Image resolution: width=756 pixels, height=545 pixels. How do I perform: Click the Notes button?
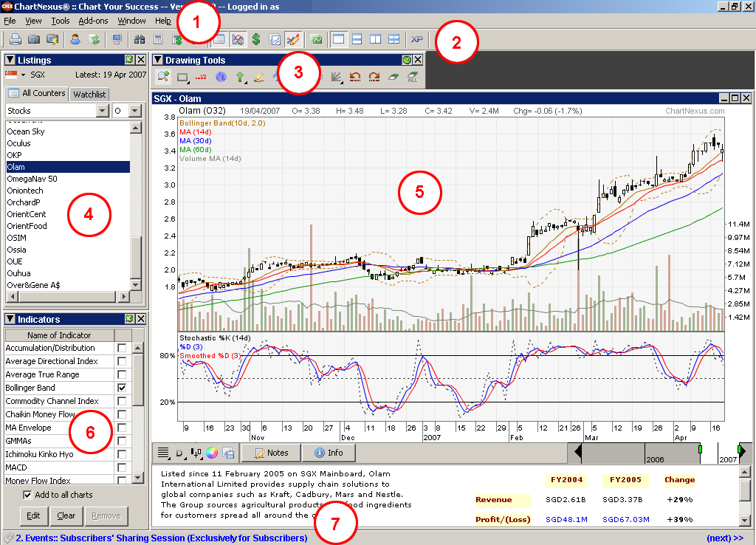point(269,453)
